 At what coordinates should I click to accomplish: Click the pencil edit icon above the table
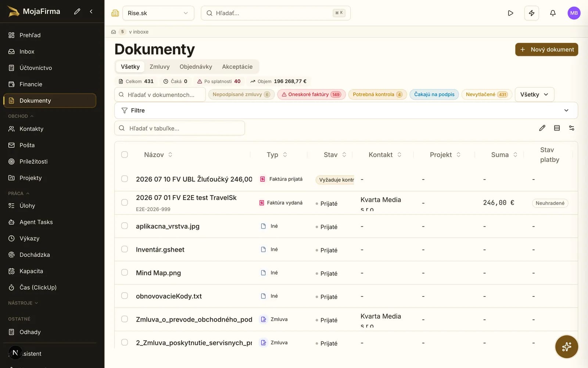542,128
